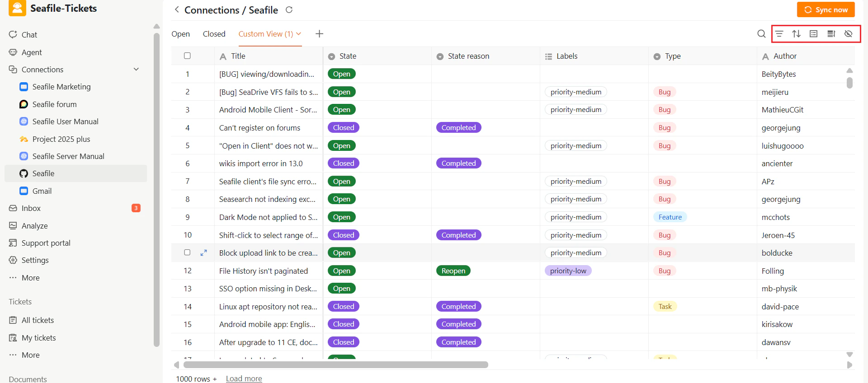
Task: Select the Seafile Marketing connection
Action: click(x=61, y=87)
